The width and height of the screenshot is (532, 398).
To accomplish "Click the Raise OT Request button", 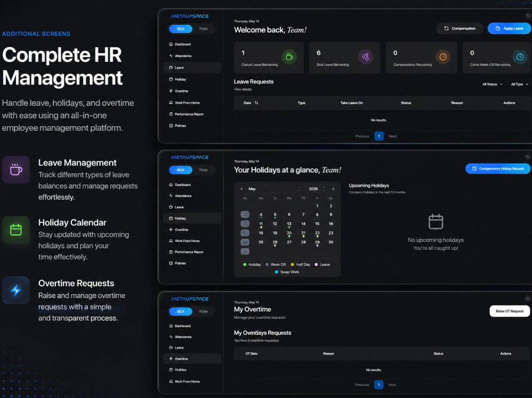I will coord(509,311).
